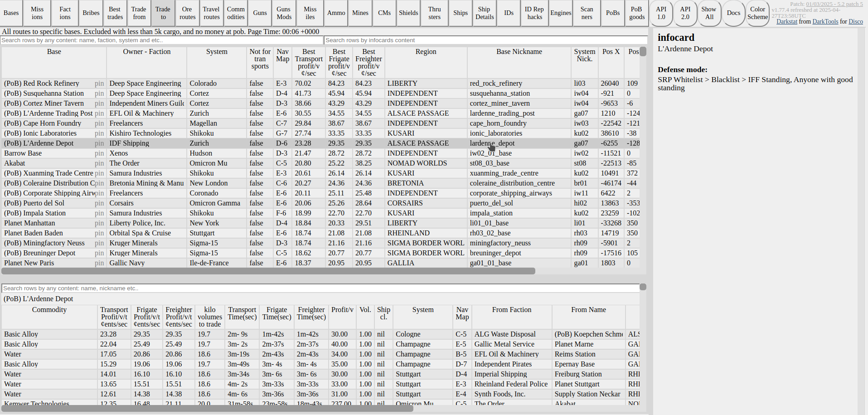Screen dimensions: 868x415
Task: Follow the DarkTools link
Action: [825, 22]
